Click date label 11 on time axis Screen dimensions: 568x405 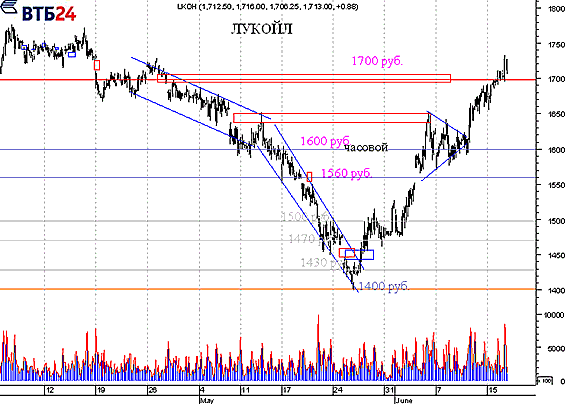pyautogui.click(x=246, y=391)
